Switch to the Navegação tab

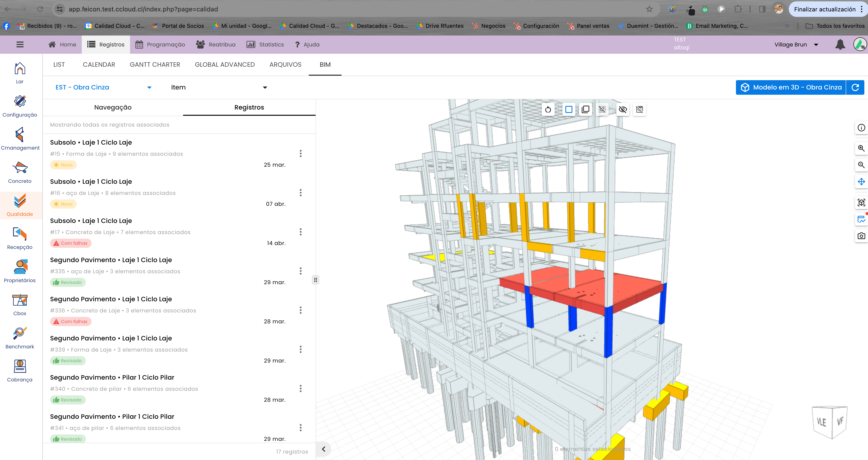pos(113,107)
